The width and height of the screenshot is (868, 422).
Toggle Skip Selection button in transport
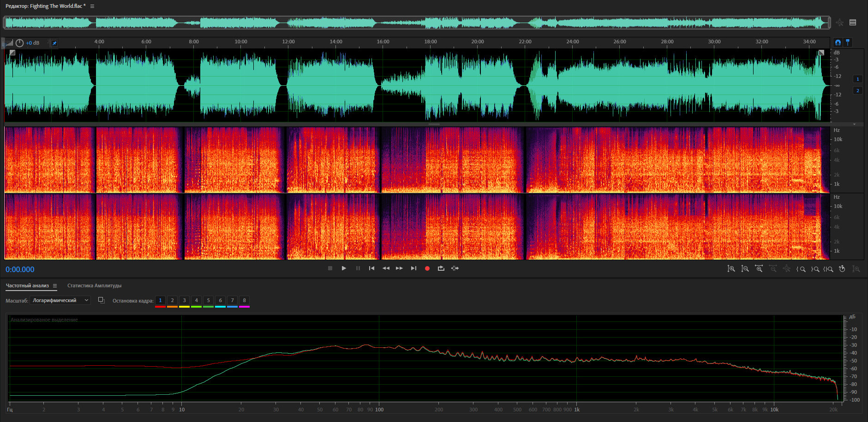point(455,268)
